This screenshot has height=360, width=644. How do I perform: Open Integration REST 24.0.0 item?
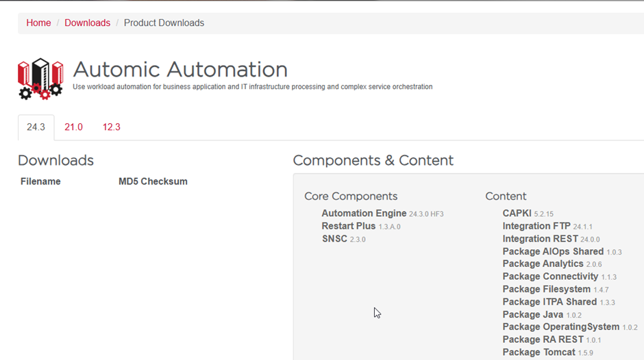[552, 239]
